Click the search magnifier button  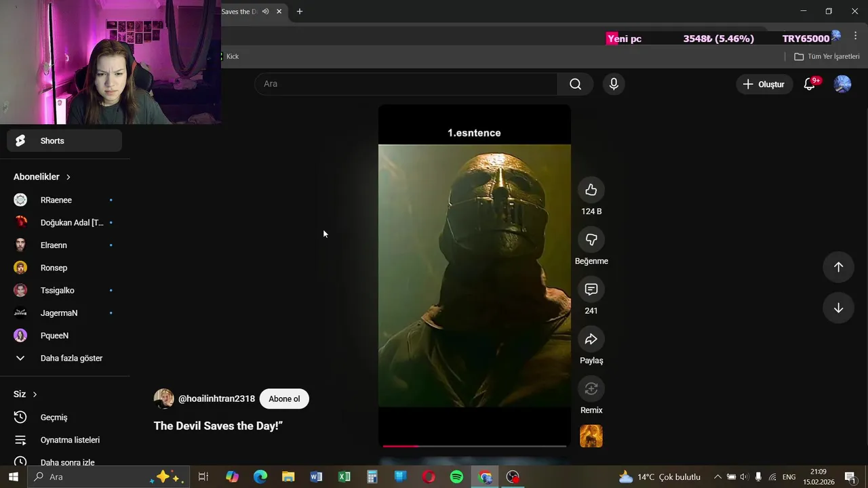click(575, 84)
